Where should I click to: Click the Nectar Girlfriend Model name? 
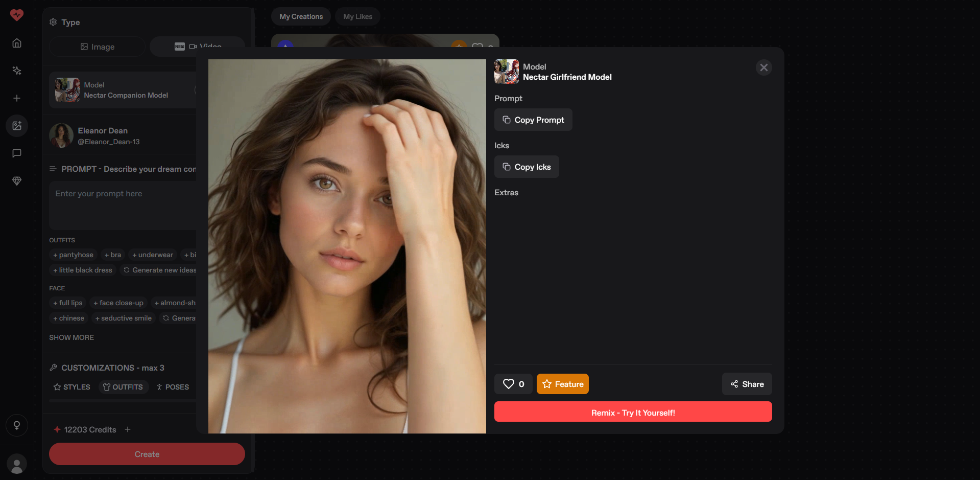[x=567, y=77]
